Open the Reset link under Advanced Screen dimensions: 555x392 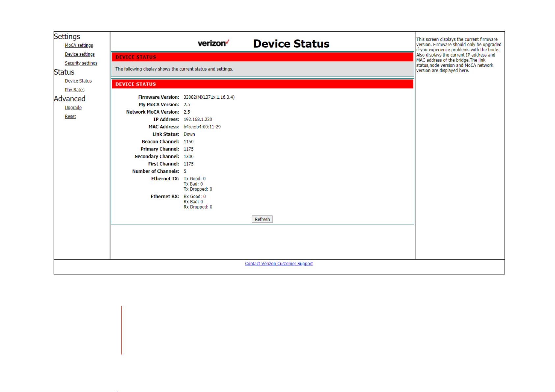pyautogui.click(x=70, y=117)
